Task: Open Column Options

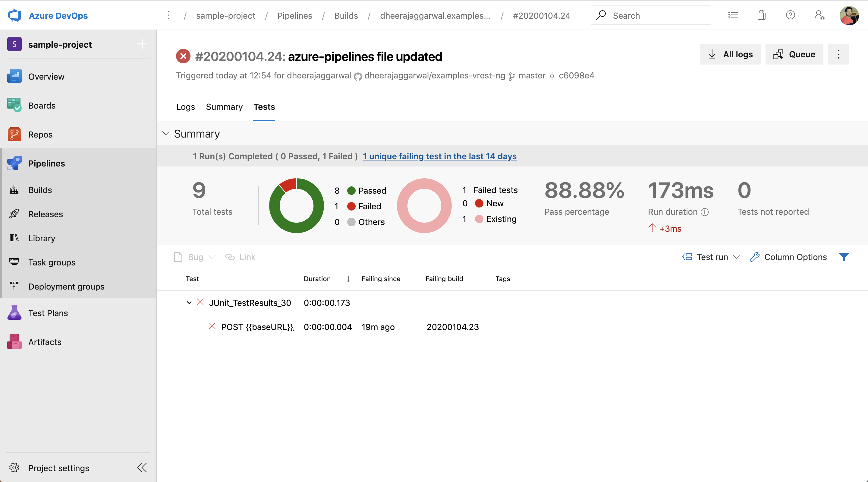Action: tap(788, 257)
